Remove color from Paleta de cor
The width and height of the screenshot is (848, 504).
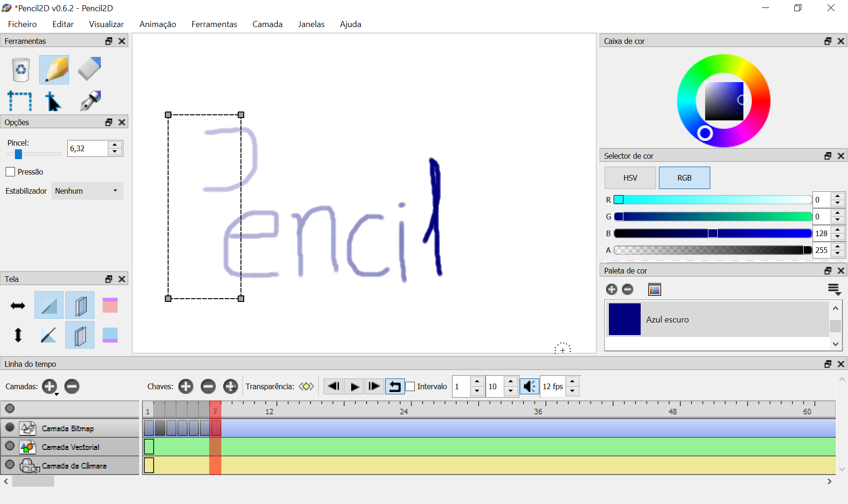coord(628,289)
